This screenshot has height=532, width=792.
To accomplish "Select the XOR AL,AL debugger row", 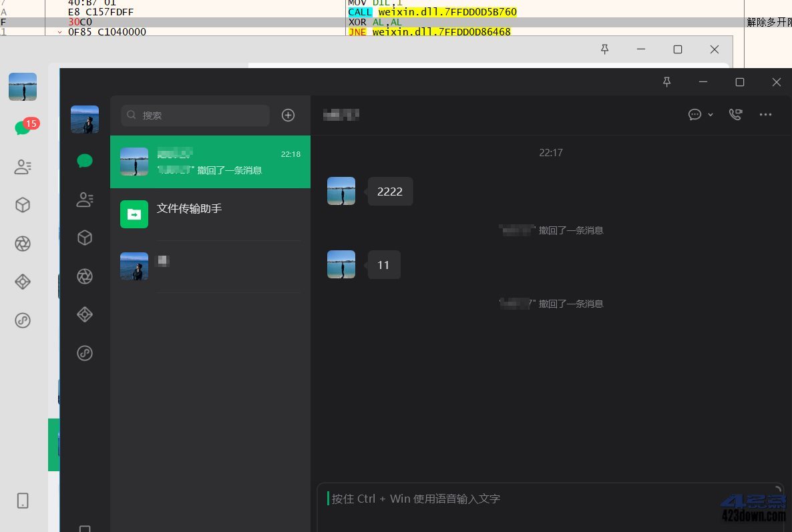I will pos(375,22).
